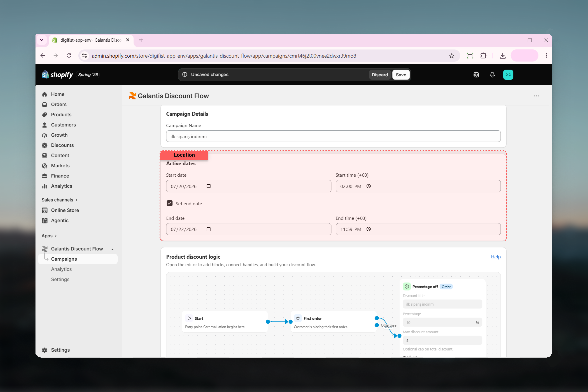The width and height of the screenshot is (588, 392).
Task: Expand the Apps section
Action: (x=49, y=236)
